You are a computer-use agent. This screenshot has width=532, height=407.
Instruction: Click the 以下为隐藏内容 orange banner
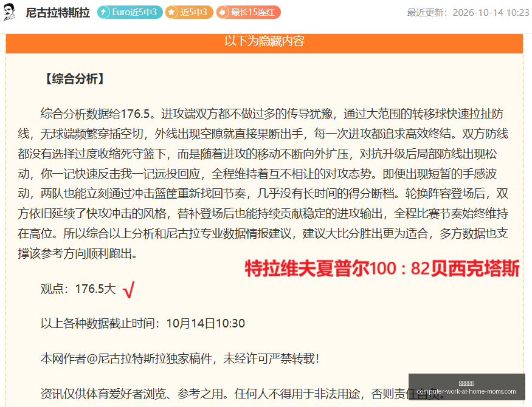pos(264,43)
